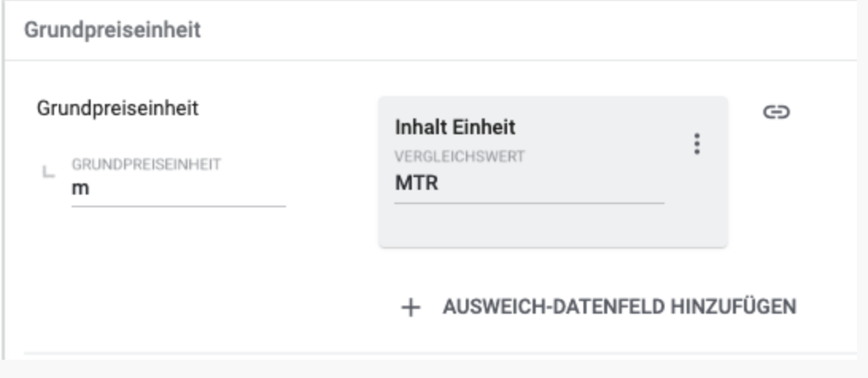Click the underline beneath the "m" value
This screenshot has width=868, height=378.
(178, 206)
